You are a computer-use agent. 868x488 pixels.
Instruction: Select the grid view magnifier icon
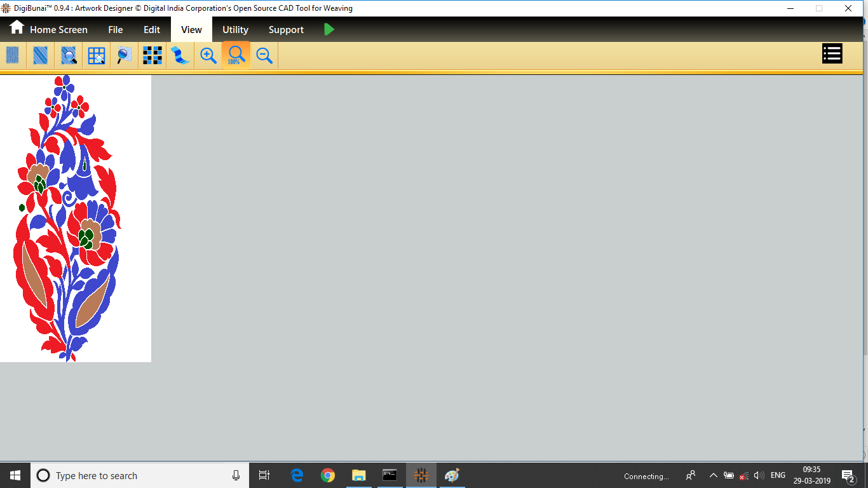97,55
